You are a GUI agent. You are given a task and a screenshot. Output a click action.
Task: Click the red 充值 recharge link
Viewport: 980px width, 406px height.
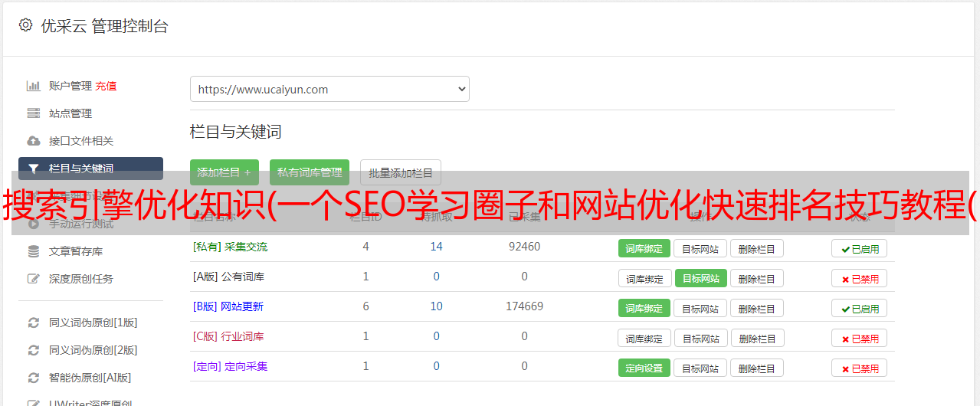pos(107,86)
